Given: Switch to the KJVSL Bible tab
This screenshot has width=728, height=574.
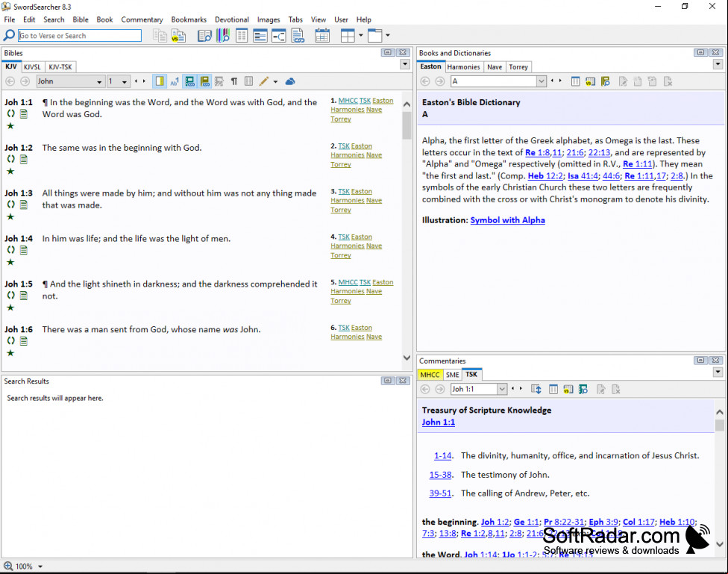Looking at the screenshot, I should point(32,67).
